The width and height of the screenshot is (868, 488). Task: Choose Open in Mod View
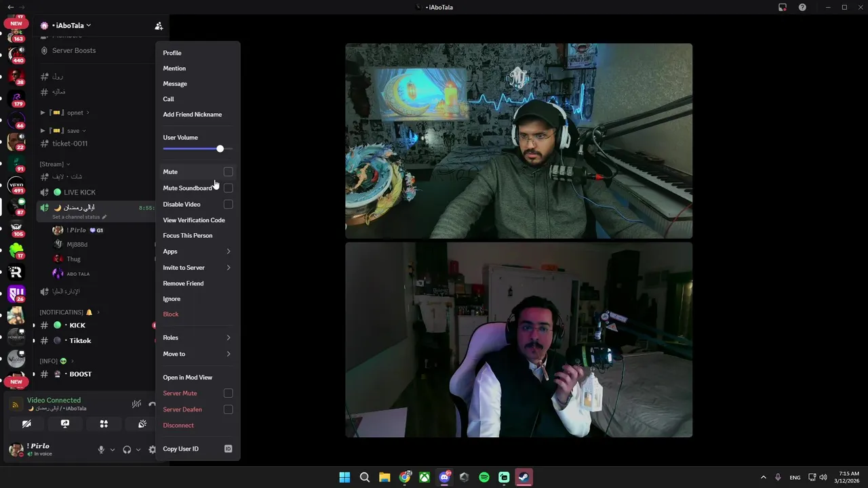pos(197,378)
